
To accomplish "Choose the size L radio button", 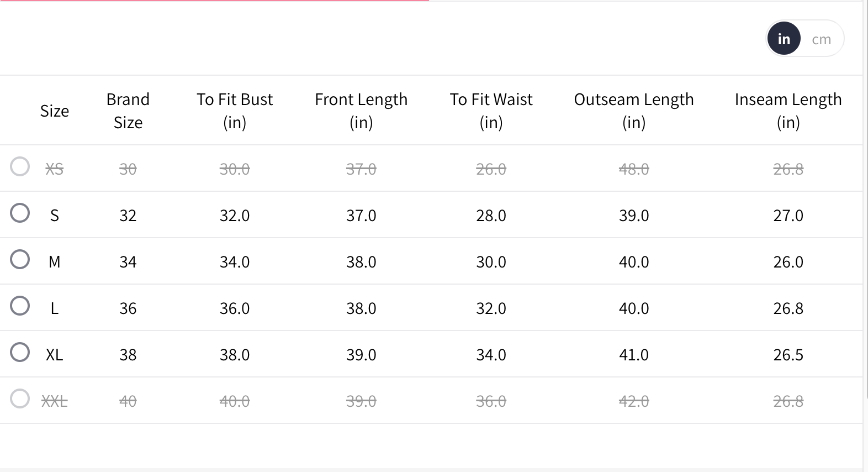I will (x=20, y=306).
